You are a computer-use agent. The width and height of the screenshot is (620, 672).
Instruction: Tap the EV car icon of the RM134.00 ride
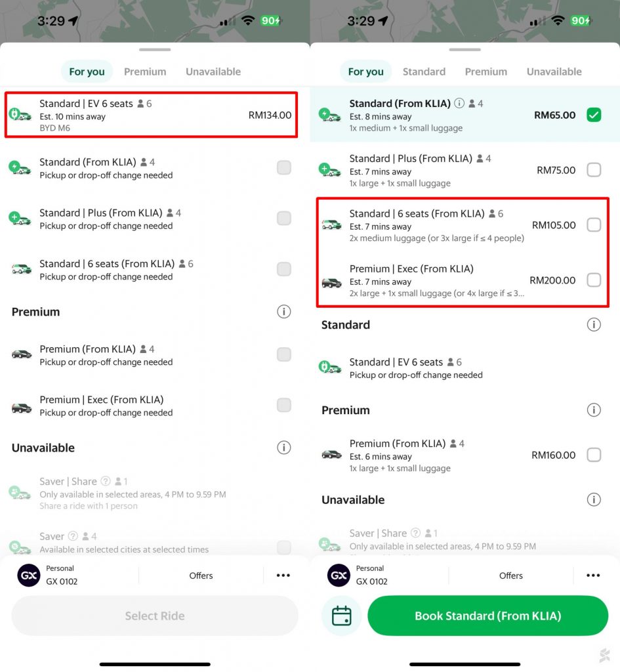coord(20,115)
